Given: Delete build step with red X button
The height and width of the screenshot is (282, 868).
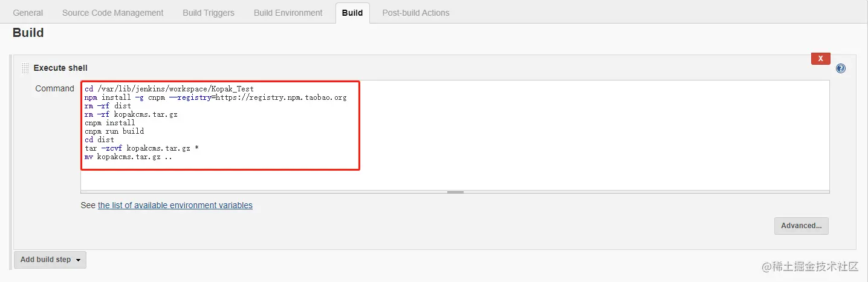Looking at the screenshot, I should [x=820, y=59].
